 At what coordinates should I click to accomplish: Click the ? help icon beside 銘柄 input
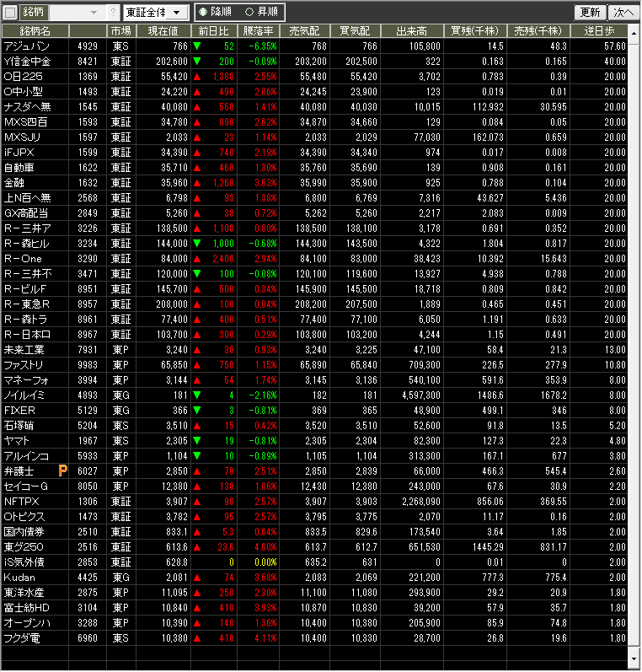(114, 13)
